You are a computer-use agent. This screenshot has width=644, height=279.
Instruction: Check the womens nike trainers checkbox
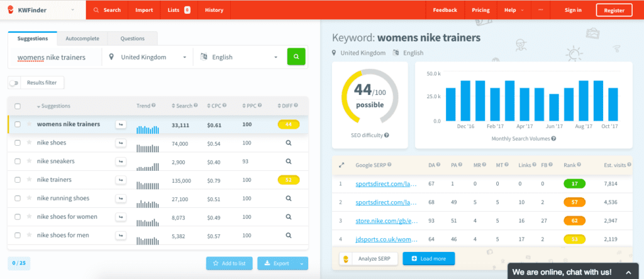(x=18, y=124)
